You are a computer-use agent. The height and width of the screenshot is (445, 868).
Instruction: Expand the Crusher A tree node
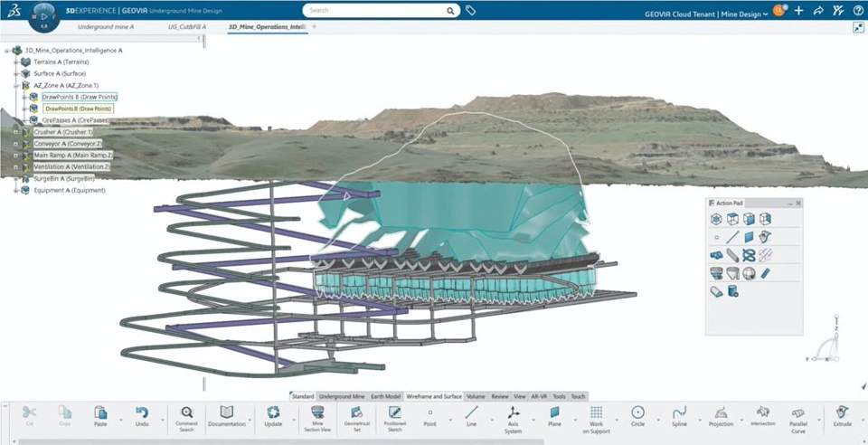point(16,132)
